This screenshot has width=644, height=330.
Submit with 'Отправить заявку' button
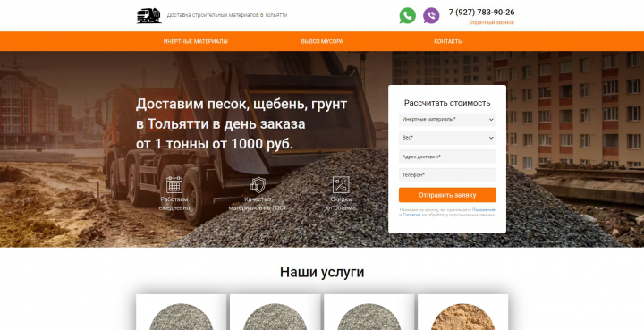[x=447, y=195]
